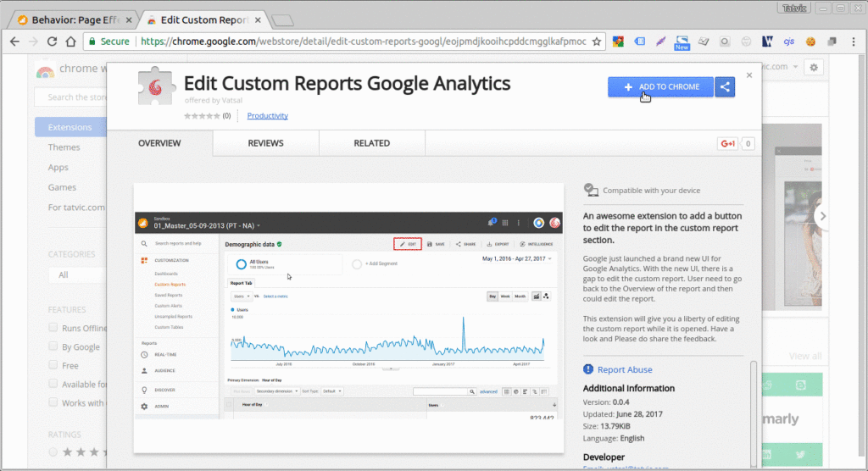Go to the browser home page
Image resolution: width=868 pixels, height=471 pixels.
pyautogui.click(x=71, y=42)
